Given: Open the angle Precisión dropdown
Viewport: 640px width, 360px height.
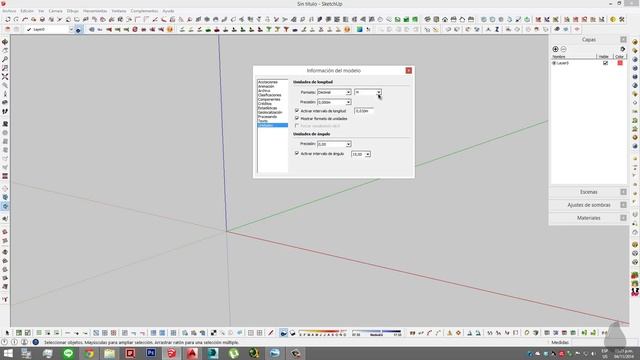Looking at the screenshot, I should pyautogui.click(x=334, y=144).
